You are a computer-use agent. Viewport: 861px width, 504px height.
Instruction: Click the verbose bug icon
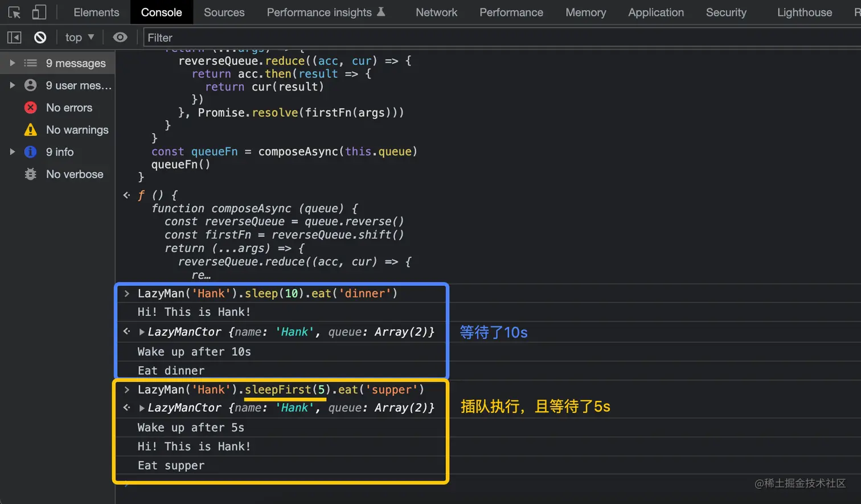click(x=31, y=174)
